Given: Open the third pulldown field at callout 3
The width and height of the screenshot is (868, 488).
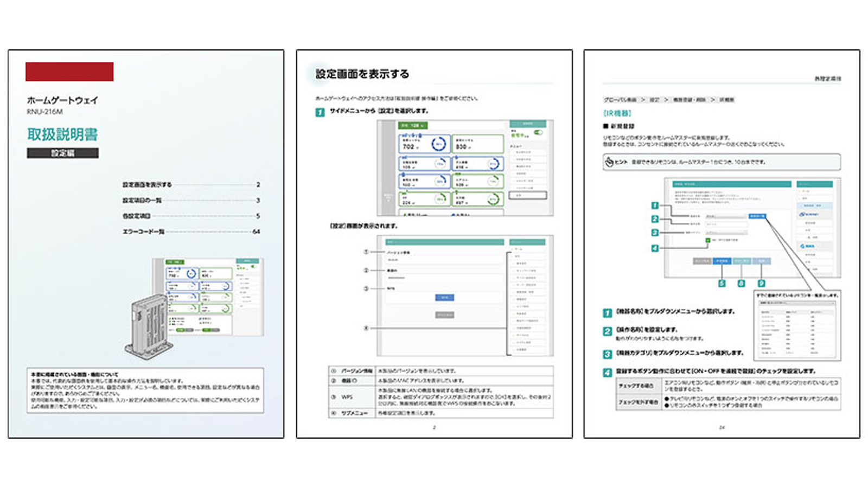Looking at the screenshot, I should coord(726,233).
